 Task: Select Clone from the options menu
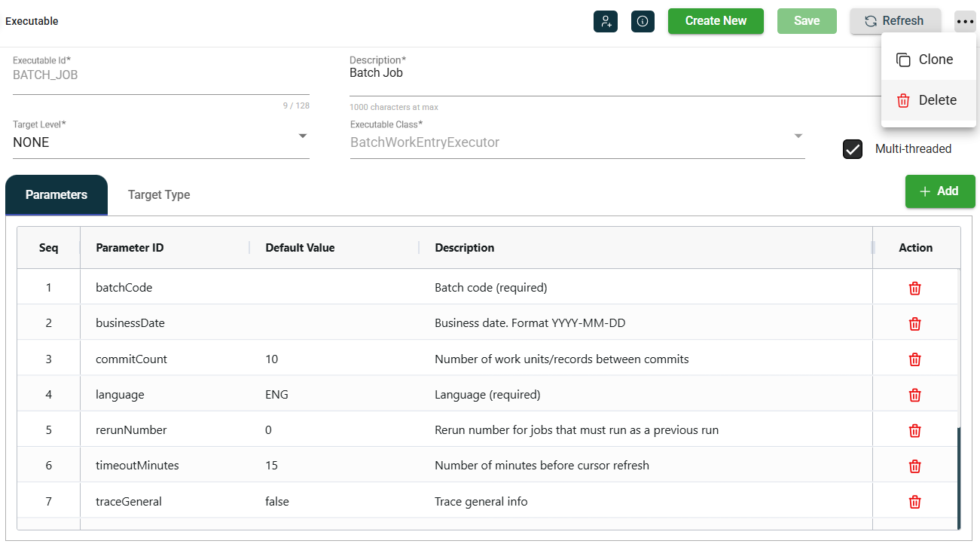click(928, 60)
